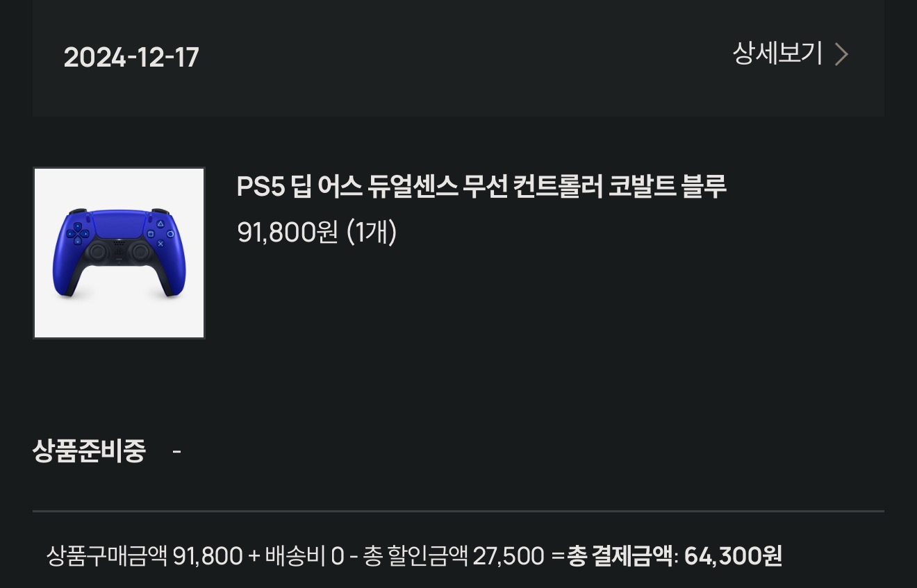The width and height of the screenshot is (917, 588).
Task: Select the 총 결제금액 total payment label
Action: [620, 556]
